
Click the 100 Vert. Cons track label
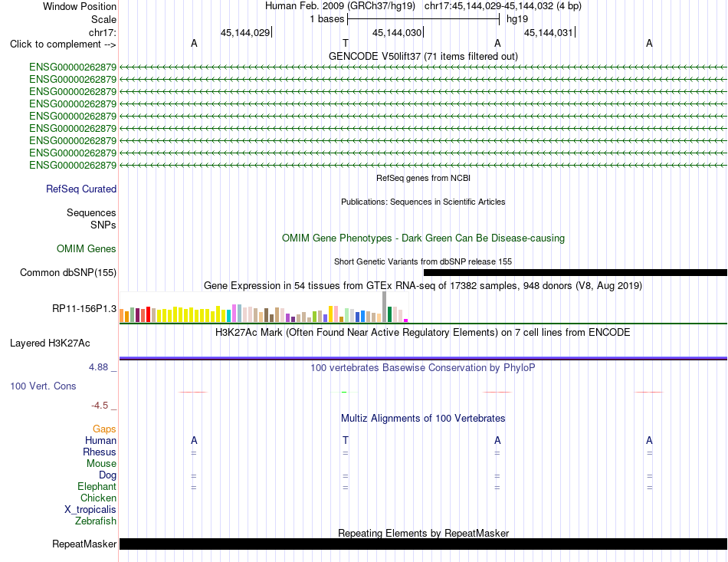pos(43,386)
